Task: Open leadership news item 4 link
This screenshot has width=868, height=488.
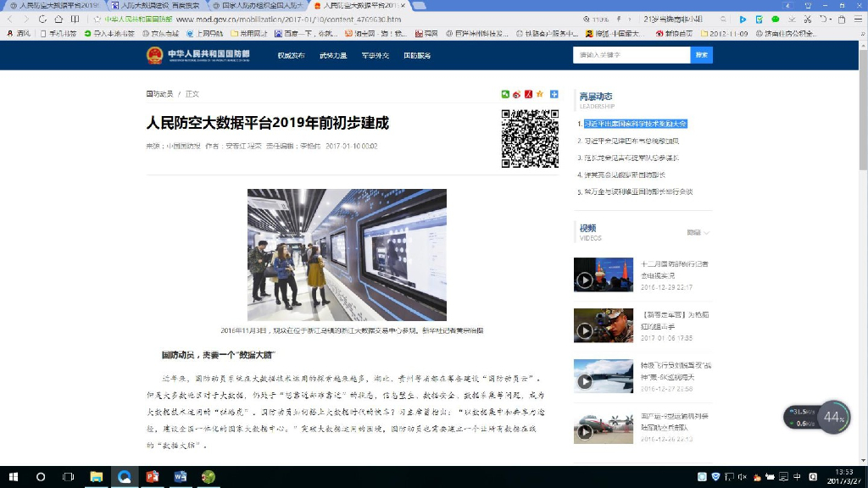Action: [625, 175]
